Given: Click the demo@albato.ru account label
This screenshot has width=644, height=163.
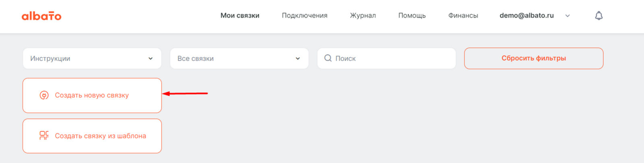Looking at the screenshot, I should coord(526,16).
